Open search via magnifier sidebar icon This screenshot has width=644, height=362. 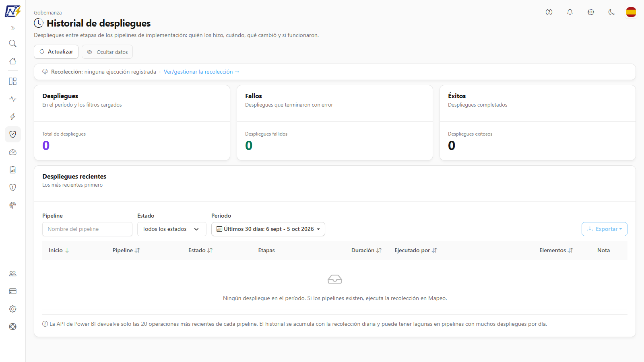tap(13, 43)
